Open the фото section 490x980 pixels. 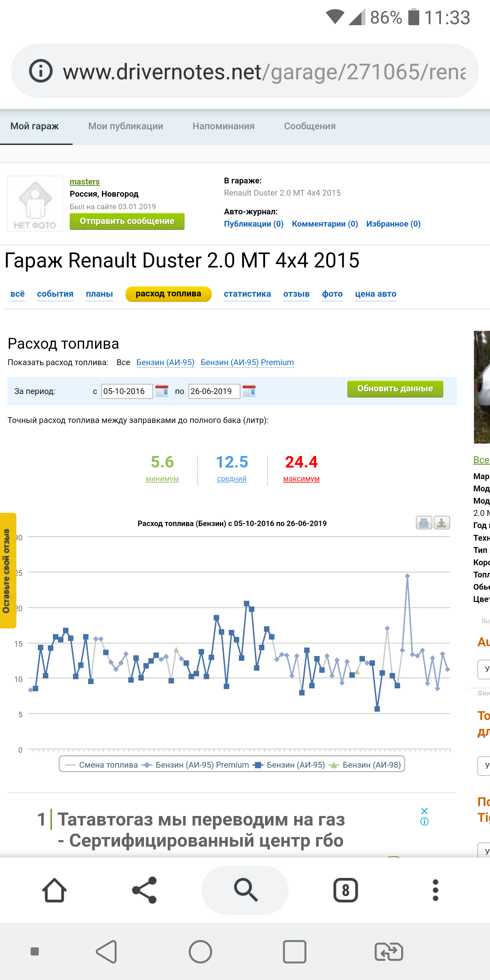(x=332, y=294)
